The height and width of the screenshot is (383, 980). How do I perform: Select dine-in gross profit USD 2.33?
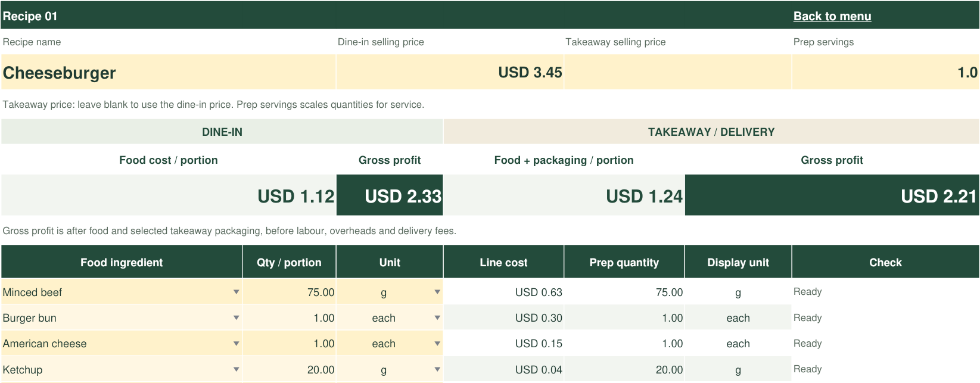[390, 195]
